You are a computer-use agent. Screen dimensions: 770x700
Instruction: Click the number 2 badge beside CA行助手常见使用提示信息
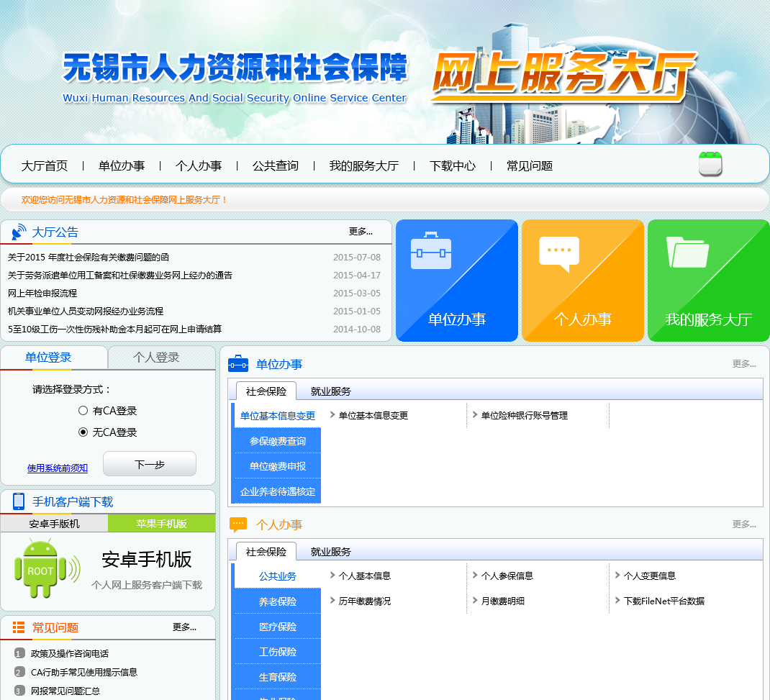(19, 672)
